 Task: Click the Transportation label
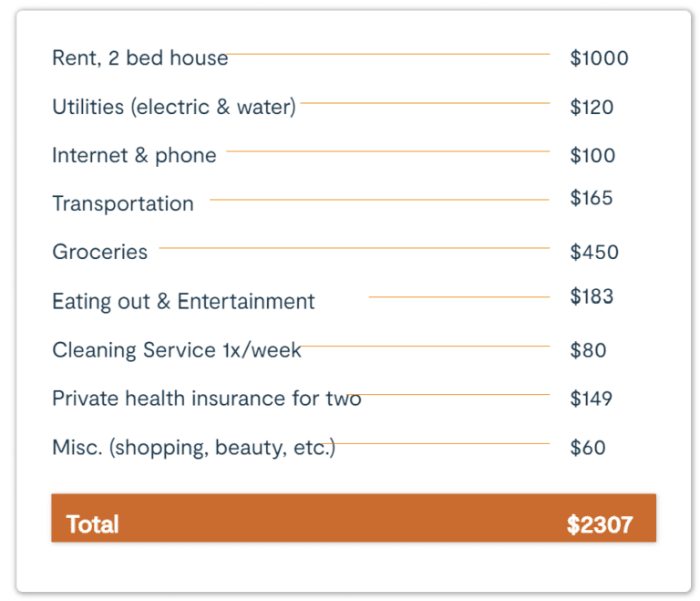click(x=123, y=204)
